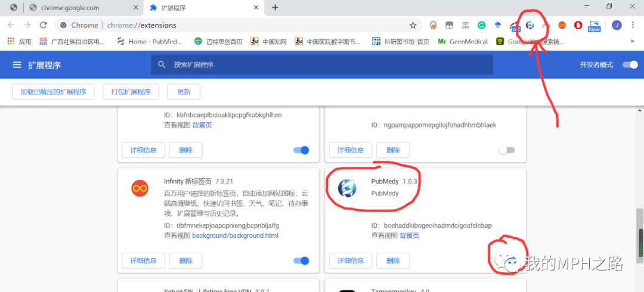Show hidden bookmarks with the » chevron
Viewport: 644px width, 292px height.
click(632, 41)
